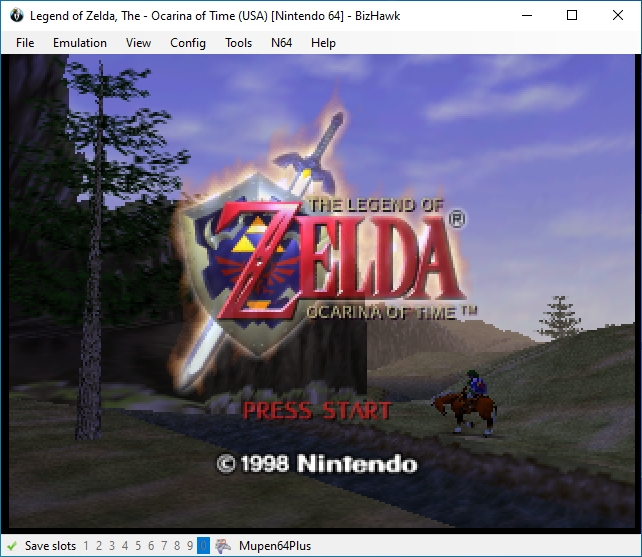Viewport: 642px width, 557px height.
Task: Select save slot 3
Action: [112, 546]
